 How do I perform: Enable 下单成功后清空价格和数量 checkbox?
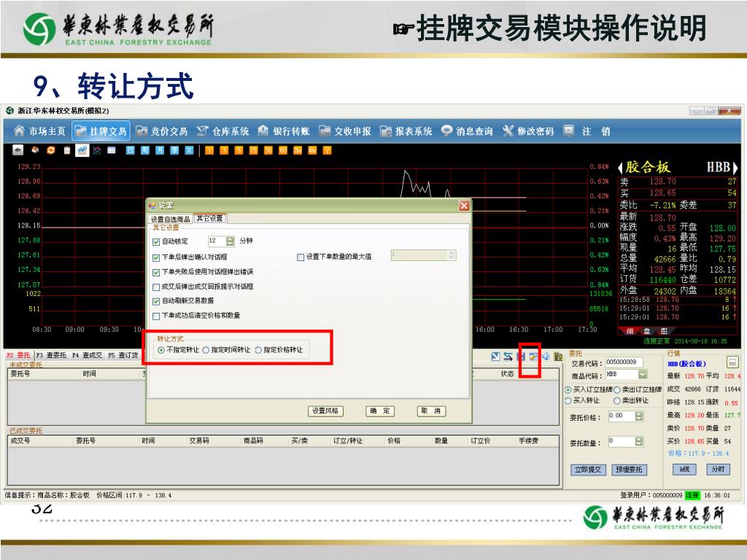(x=156, y=316)
